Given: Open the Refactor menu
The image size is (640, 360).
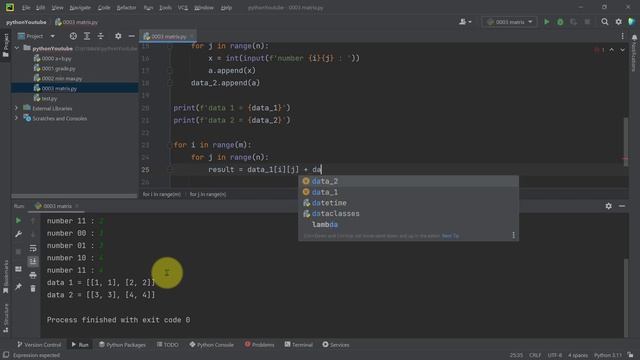Looking at the screenshot, I should coord(127,7).
